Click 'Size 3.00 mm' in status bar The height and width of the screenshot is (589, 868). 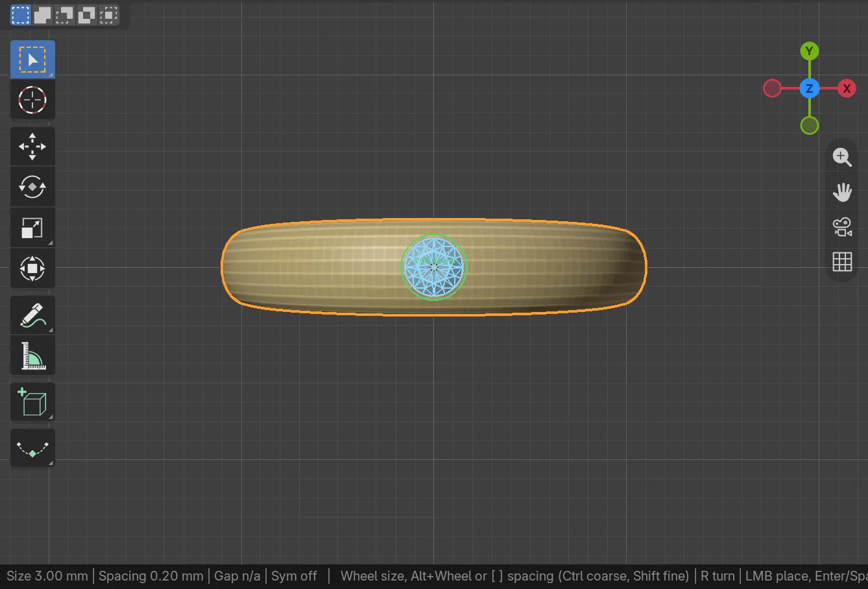coord(47,576)
